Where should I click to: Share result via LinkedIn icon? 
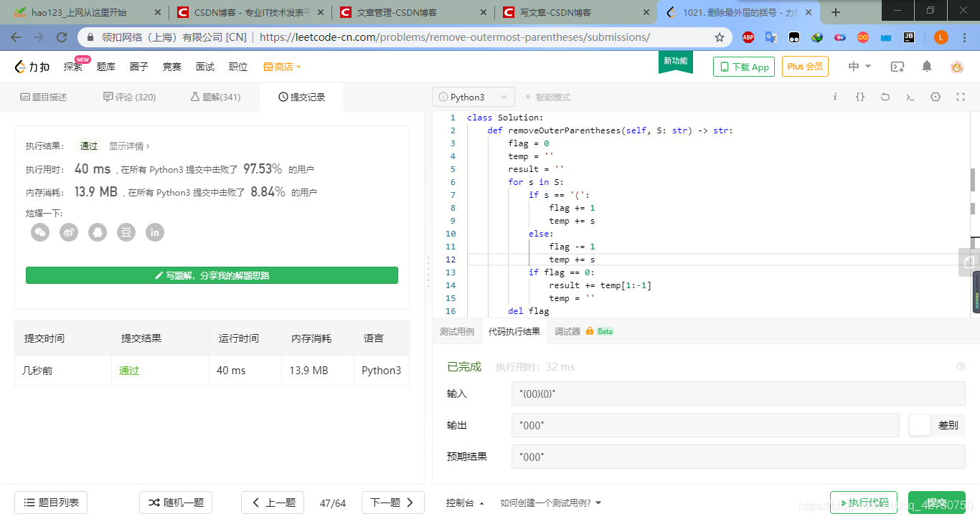point(155,232)
